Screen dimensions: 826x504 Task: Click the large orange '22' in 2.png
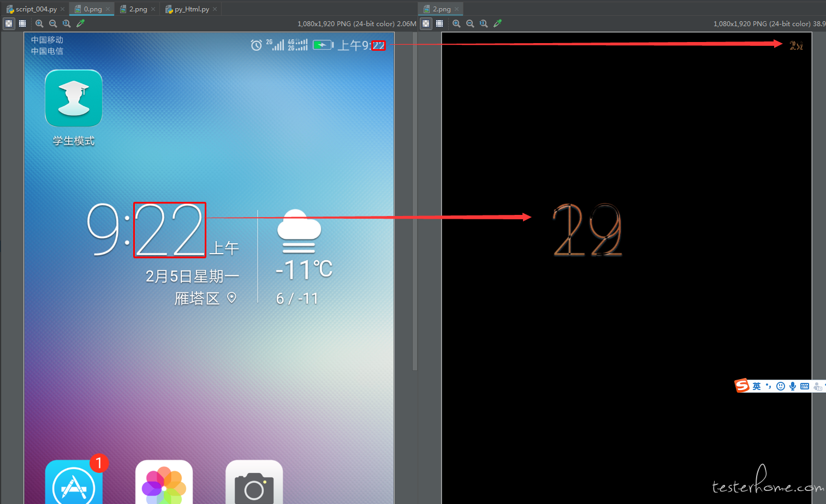[x=587, y=230]
